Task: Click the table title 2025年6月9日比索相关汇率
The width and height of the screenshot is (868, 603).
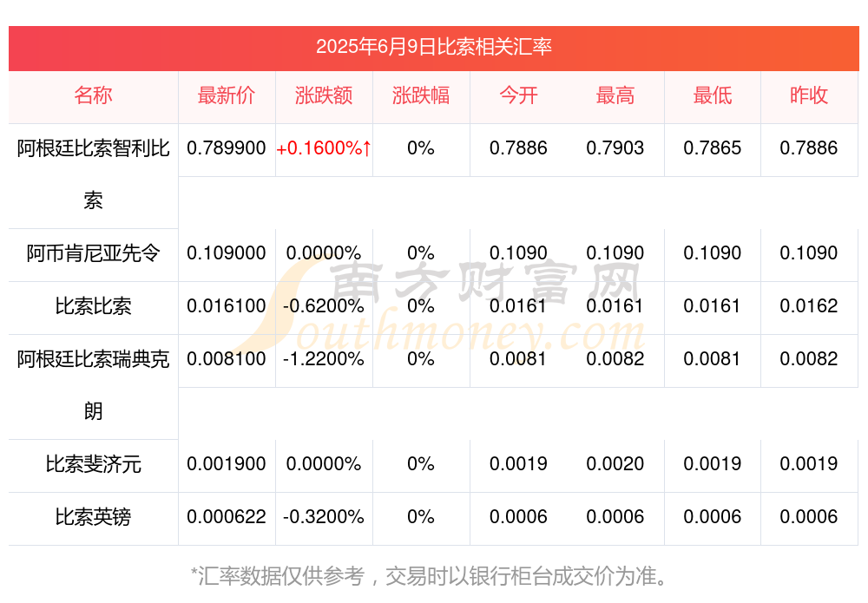Action: click(433, 47)
